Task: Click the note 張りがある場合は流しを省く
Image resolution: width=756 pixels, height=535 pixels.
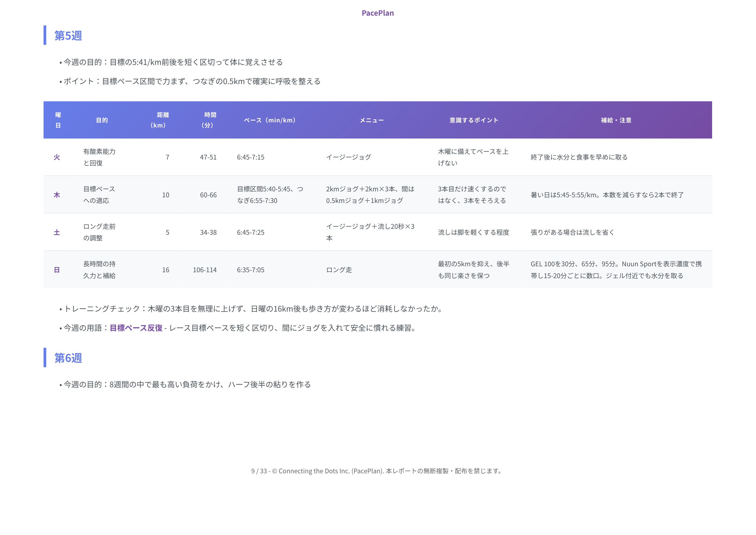Action: (x=573, y=232)
